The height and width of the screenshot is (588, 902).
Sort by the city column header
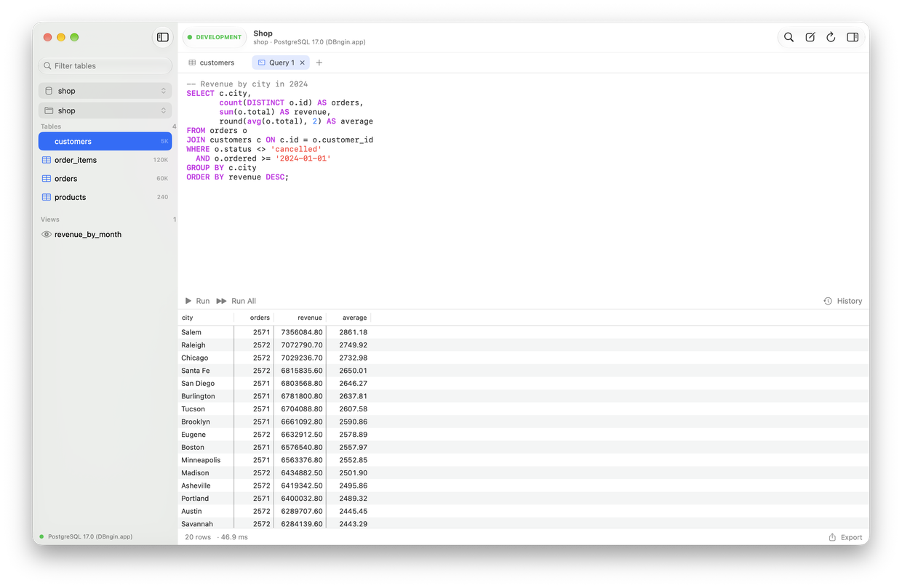click(x=206, y=318)
